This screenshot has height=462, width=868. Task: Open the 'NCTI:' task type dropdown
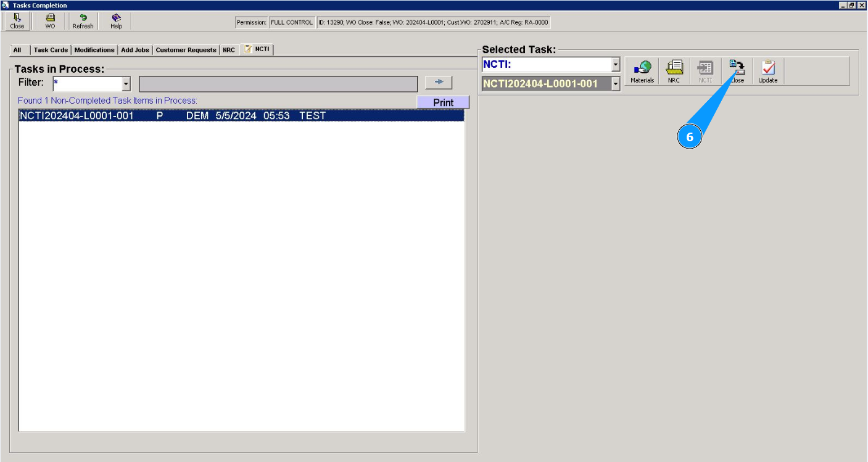tap(616, 65)
